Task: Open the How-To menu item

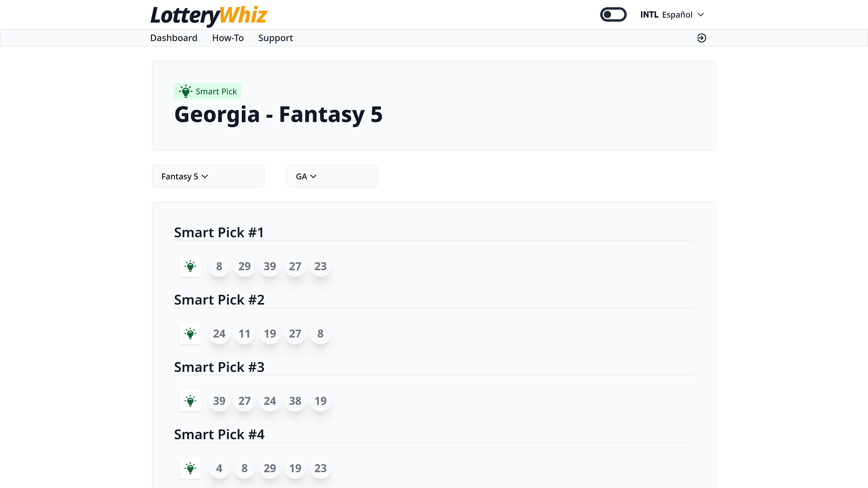Action: pyautogui.click(x=228, y=38)
